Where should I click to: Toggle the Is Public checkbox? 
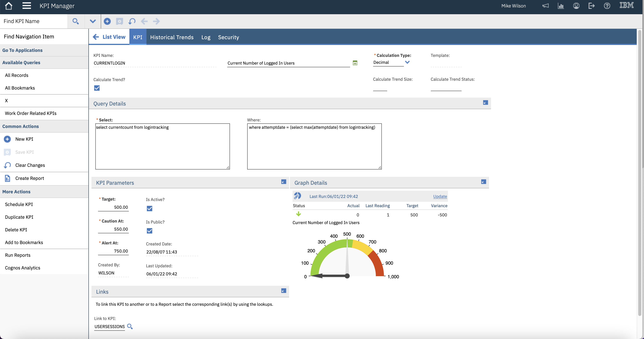pos(150,231)
